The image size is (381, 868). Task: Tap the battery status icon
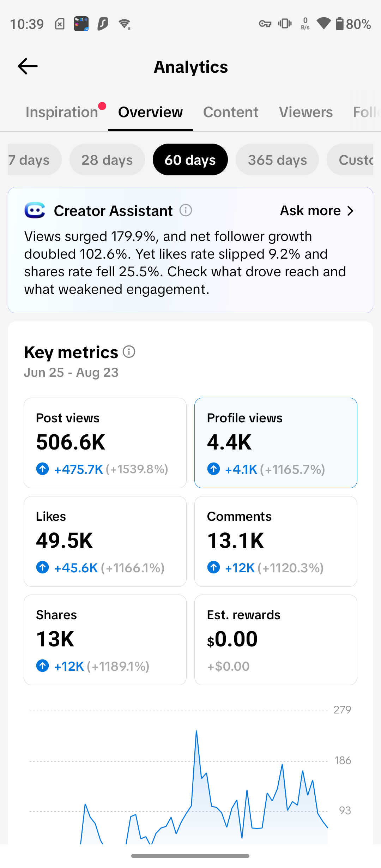pos(339,24)
